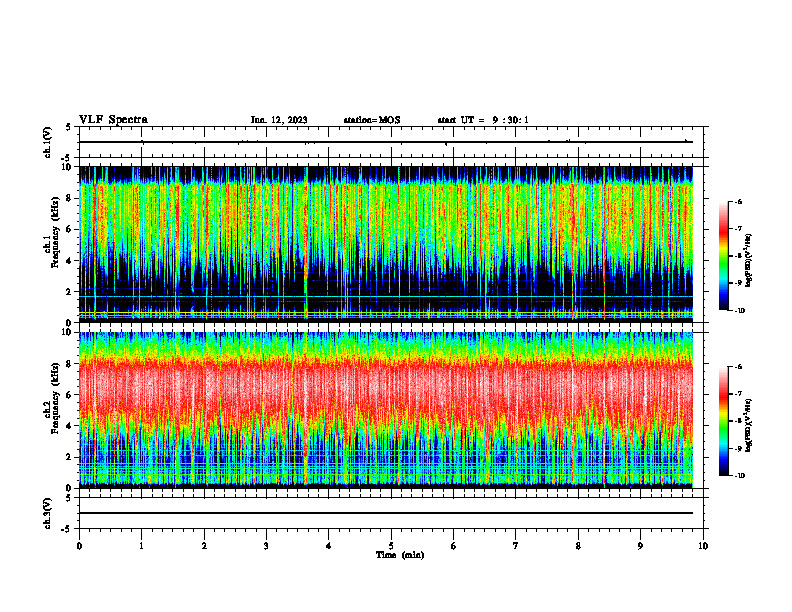
Task: Click inside the ch.2 spectrogram panel
Action: coord(386,410)
